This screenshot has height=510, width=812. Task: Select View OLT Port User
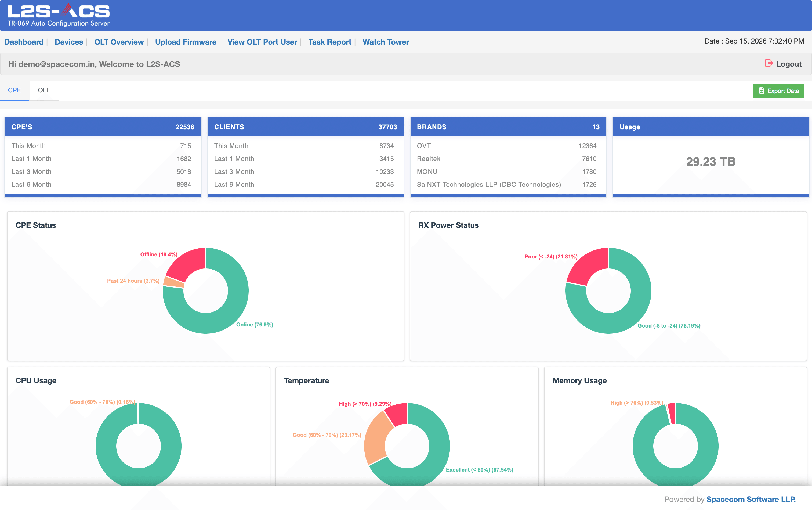[262, 42]
